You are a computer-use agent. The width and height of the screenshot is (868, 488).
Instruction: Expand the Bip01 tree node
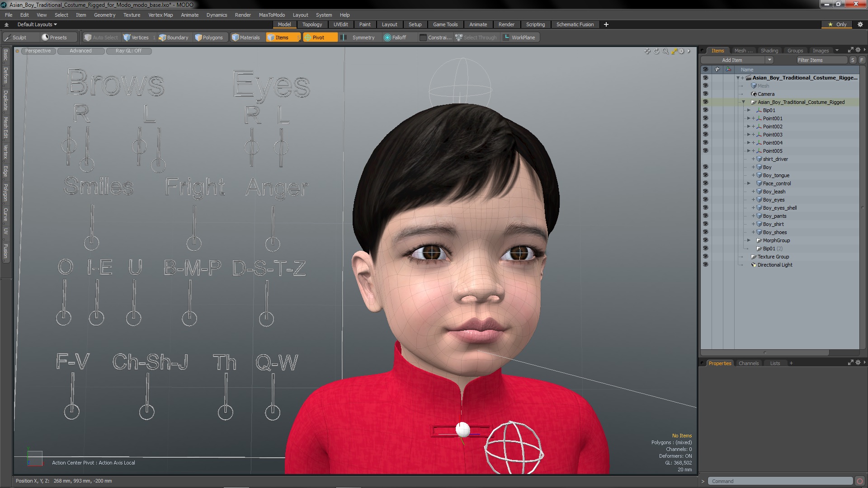pos(749,110)
